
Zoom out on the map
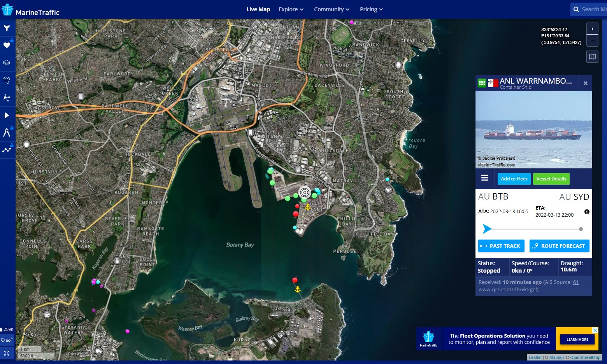click(x=592, y=40)
